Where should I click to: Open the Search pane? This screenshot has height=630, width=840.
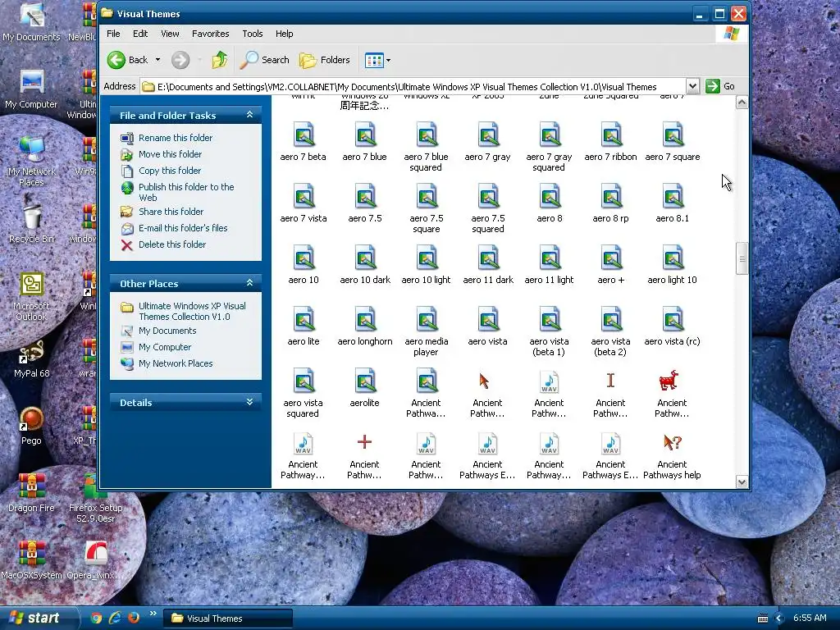(x=264, y=60)
